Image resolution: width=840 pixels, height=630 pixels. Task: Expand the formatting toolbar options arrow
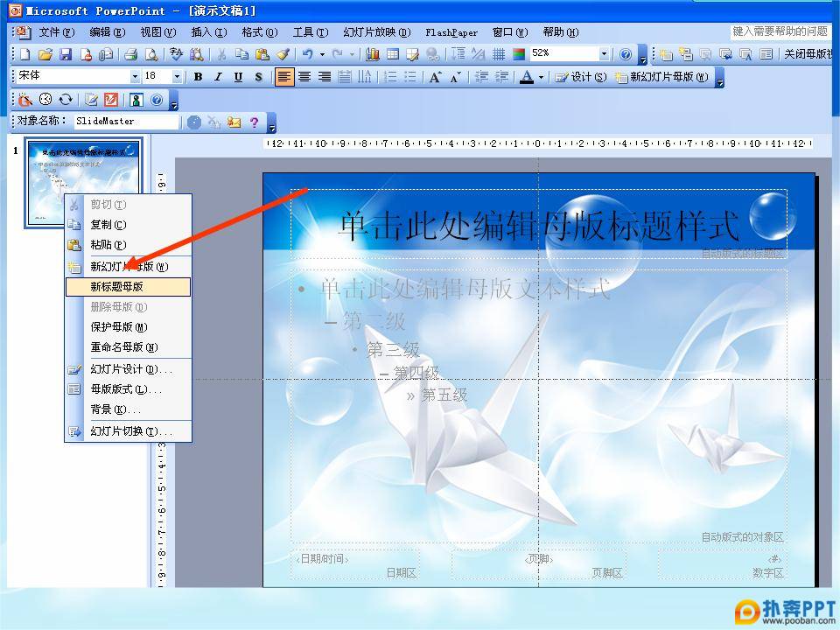[x=719, y=78]
